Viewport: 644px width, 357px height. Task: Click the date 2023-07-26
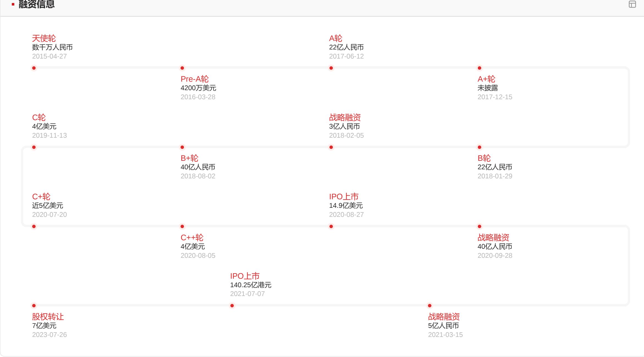(x=49, y=335)
